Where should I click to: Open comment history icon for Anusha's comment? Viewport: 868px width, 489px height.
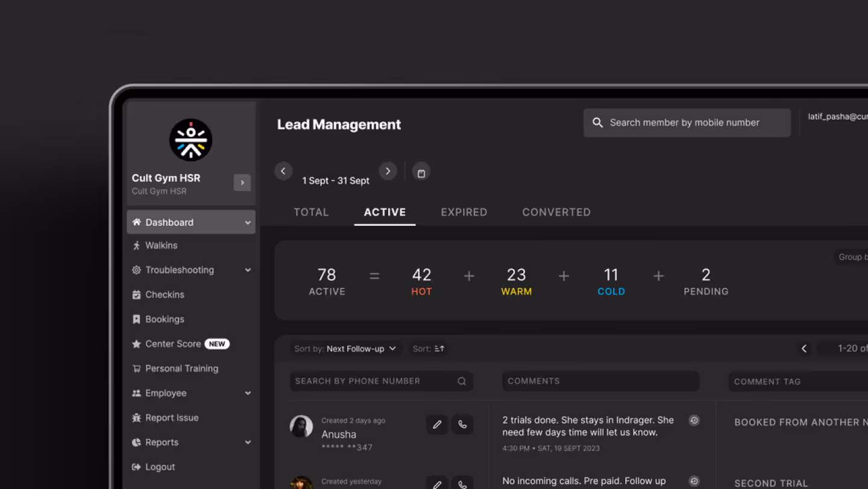[x=694, y=420]
